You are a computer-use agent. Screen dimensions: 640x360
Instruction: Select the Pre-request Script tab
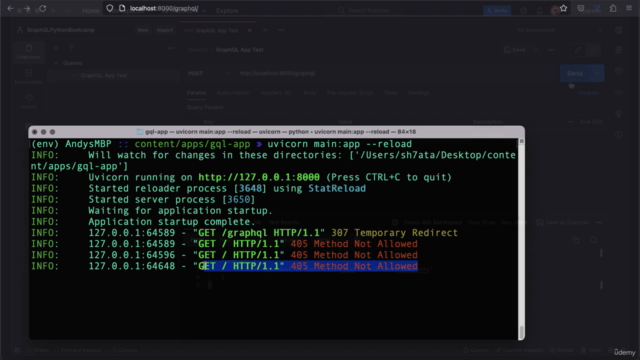(350, 93)
